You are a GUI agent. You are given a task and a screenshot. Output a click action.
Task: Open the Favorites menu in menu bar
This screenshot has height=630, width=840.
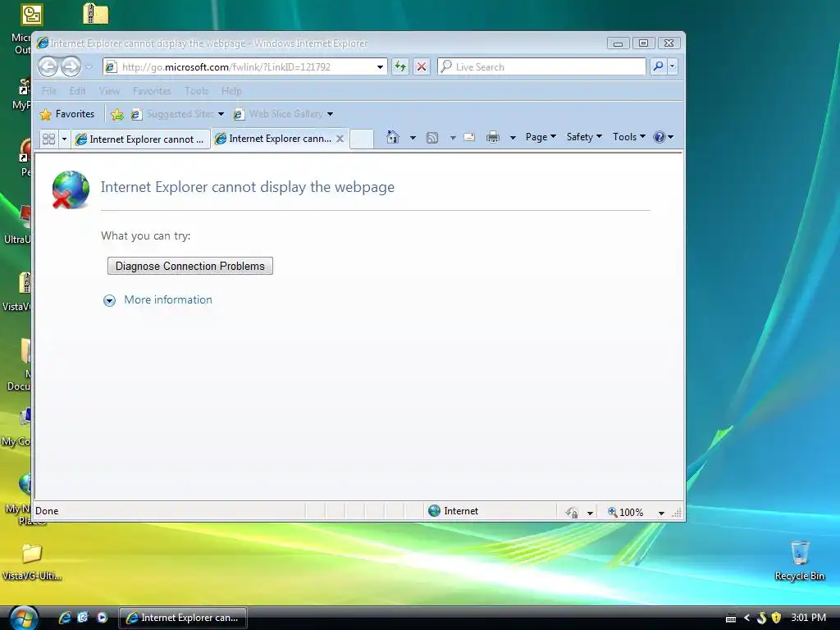pyautogui.click(x=152, y=91)
